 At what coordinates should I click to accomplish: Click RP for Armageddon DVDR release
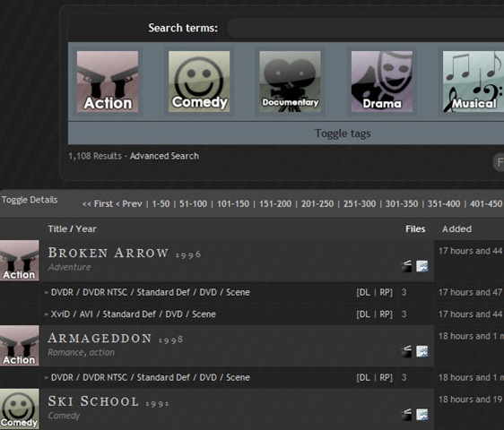click(385, 377)
